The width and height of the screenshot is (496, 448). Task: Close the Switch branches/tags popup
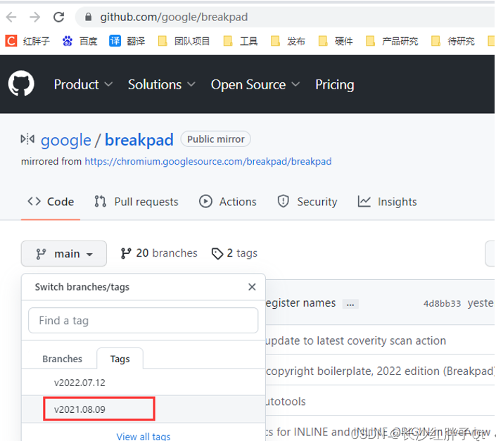pyautogui.click(x=252, y=287)
